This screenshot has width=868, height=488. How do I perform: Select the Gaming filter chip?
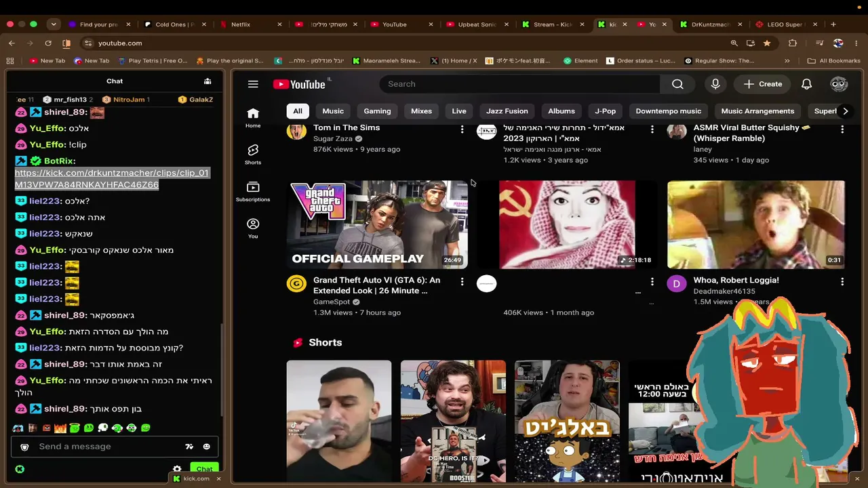point(377,111)
